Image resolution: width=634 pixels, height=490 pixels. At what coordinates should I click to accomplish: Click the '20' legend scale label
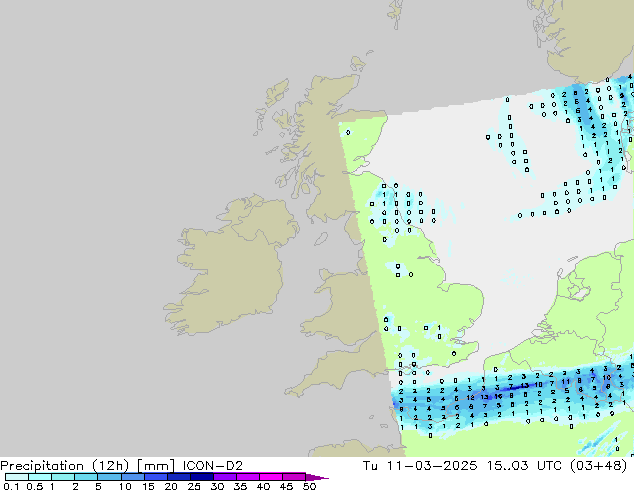[x=171, y=486]
